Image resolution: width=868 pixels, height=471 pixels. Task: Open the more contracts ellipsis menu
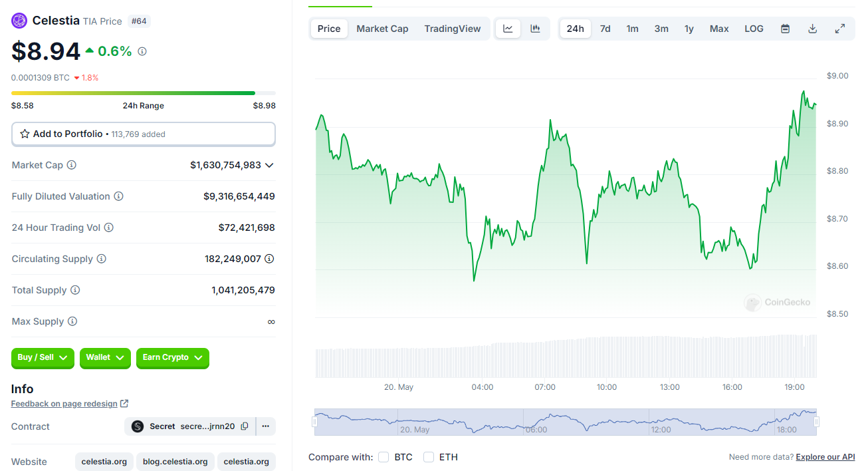tap(265, 426)
